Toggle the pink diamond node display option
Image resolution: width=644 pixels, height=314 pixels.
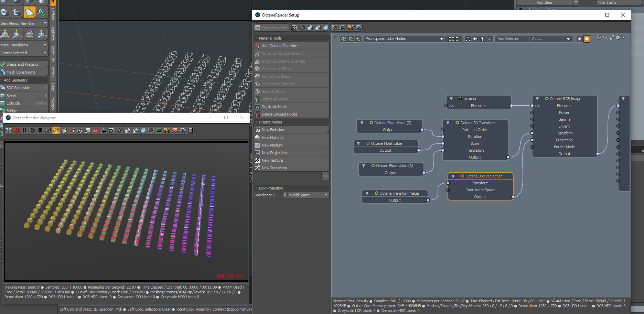pyautogui.click(x=580, y=39)
